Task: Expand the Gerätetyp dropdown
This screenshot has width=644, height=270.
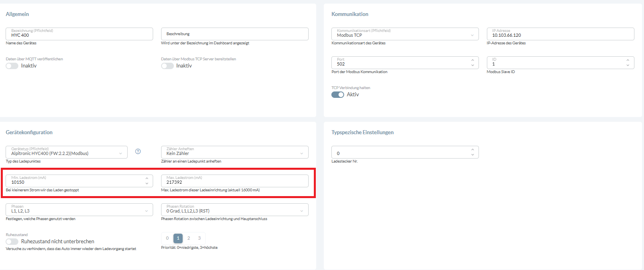Action: click(x=66, y=152)
